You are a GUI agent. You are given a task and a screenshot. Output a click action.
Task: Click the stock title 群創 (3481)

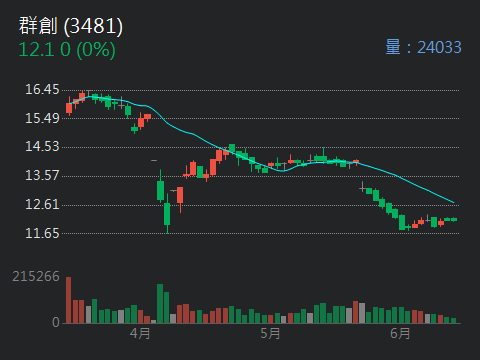pyautogui.click(x=71, y=26)
